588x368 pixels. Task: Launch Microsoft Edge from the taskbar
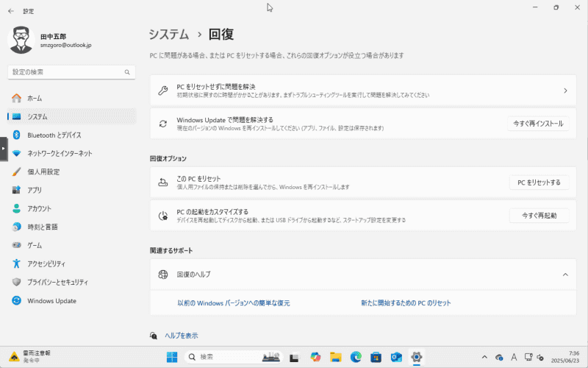pos(356,357)
